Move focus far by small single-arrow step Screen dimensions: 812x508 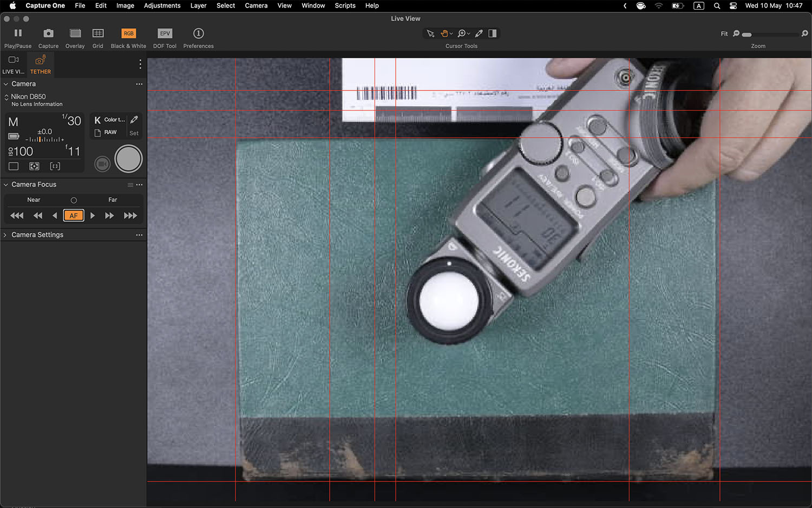93,216
